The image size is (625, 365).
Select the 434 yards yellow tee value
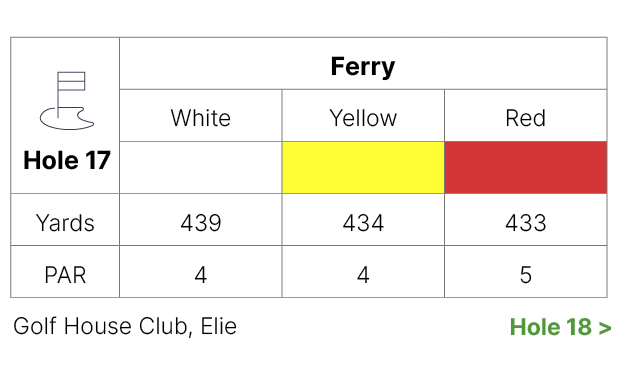(x=363, y=222)
